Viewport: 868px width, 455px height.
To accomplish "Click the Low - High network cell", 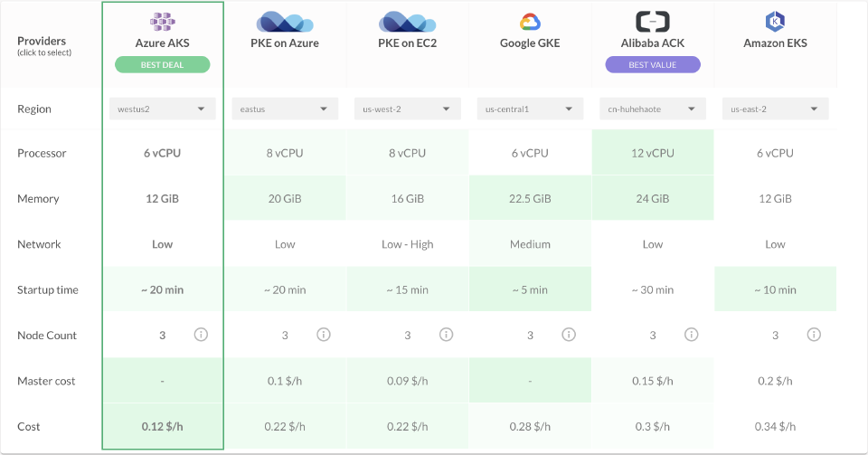I will pos(408,244).
